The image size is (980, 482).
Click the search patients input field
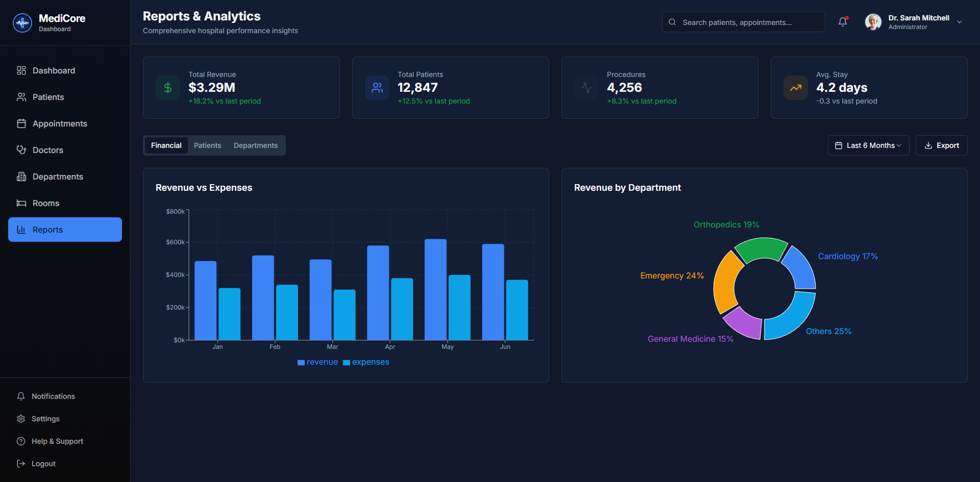(743, 22)
